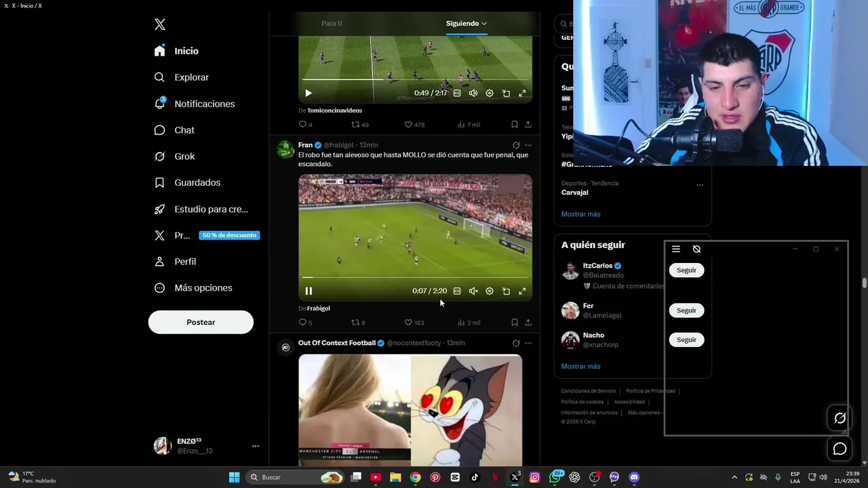Open the X logo home link in sidebar
This screenshot has height=488, width=868.
[160, 24]
